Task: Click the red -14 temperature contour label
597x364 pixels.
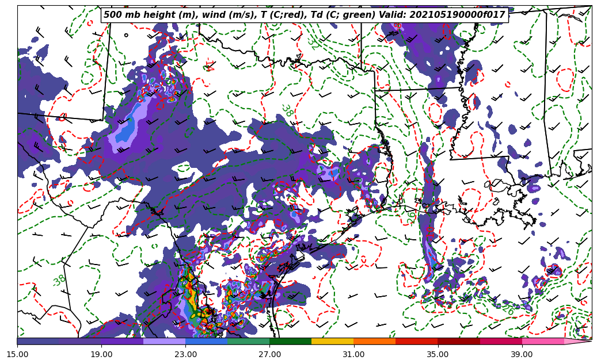Action: [x=210, y=65]
